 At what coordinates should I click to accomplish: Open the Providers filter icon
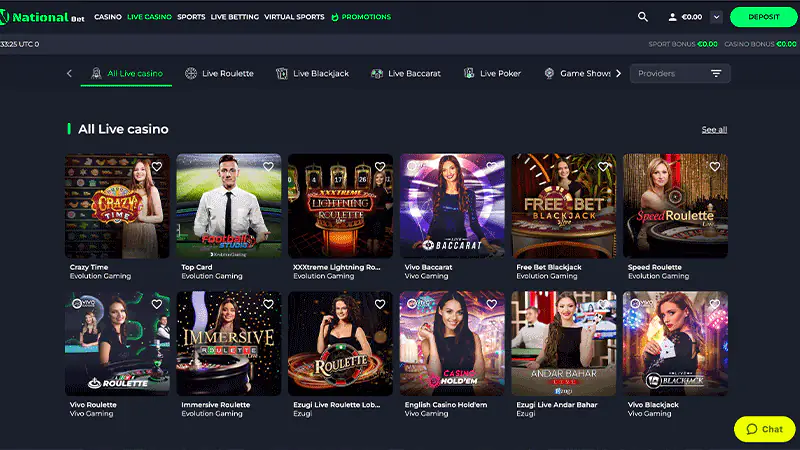716,73
